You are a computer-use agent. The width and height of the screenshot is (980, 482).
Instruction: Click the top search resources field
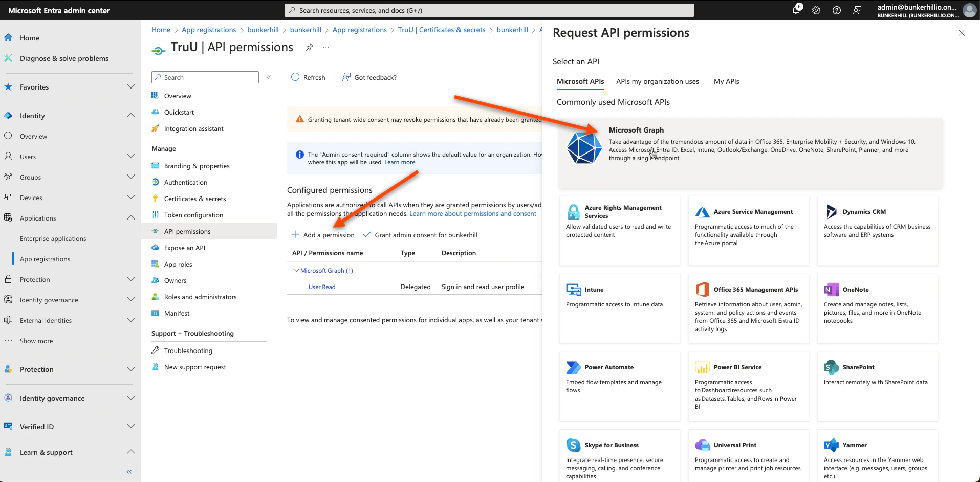click(489, 10)
